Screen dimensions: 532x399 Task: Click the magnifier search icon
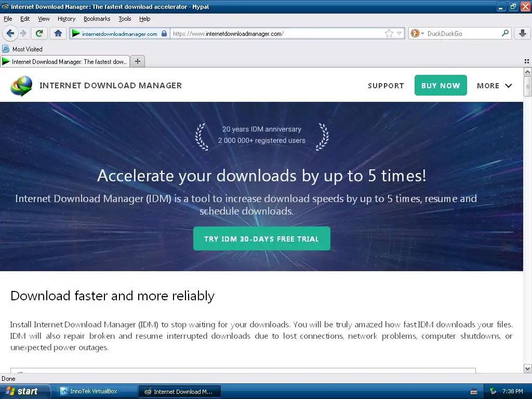tap(505, 33)
